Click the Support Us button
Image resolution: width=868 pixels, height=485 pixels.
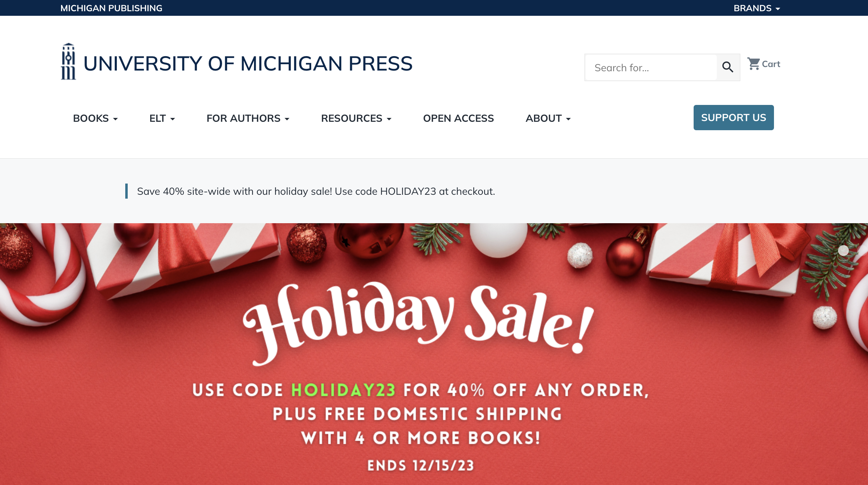click(x=734, y=118)
